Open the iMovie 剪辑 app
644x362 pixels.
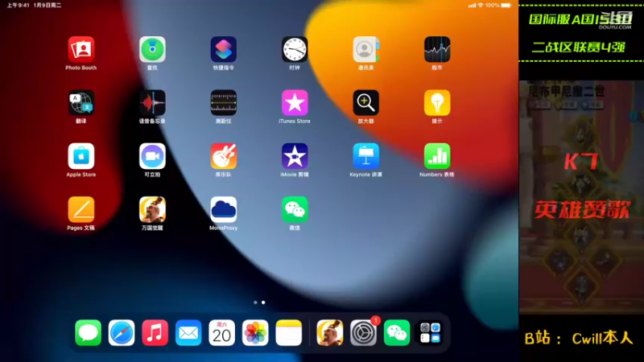click(x=295, y=156)
